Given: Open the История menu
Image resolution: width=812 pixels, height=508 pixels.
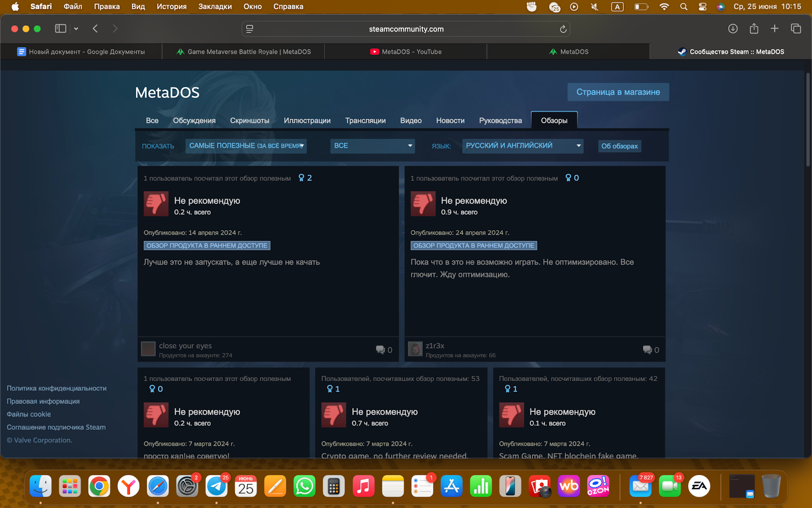Looking at the screenshot, I should [x=172, y=7].
